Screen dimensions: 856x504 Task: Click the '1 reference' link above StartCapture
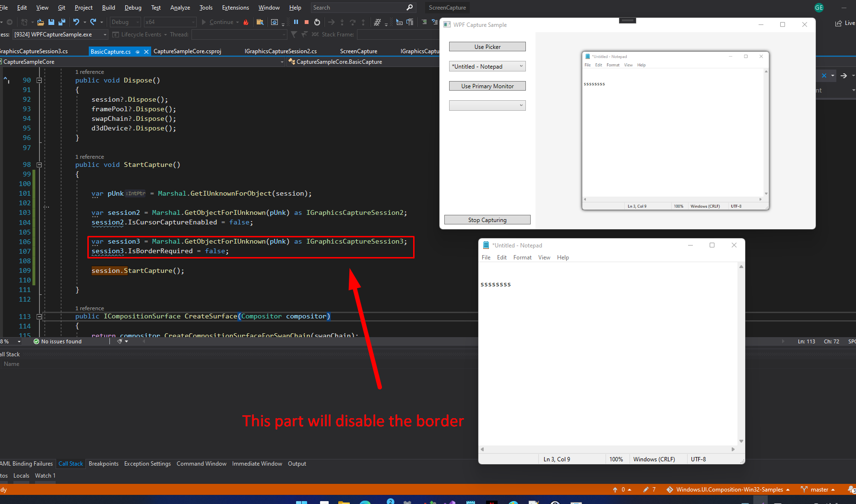90,157
